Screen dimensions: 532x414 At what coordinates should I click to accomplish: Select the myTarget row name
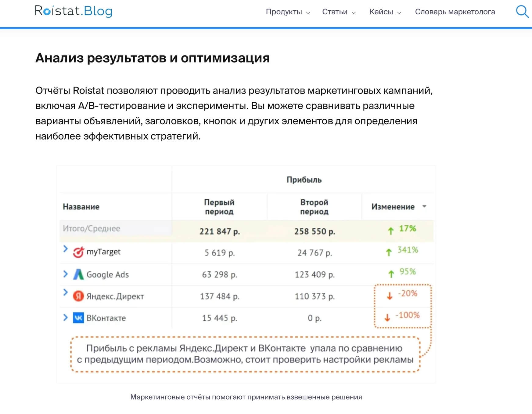click(103, 252)
